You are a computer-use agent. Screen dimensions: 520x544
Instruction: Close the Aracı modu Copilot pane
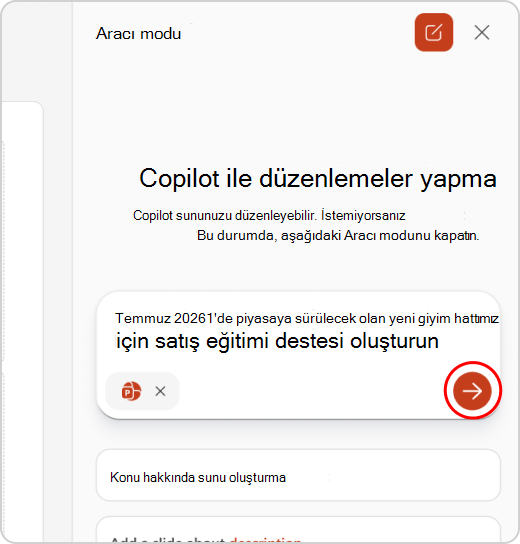(x=482, y=33)
